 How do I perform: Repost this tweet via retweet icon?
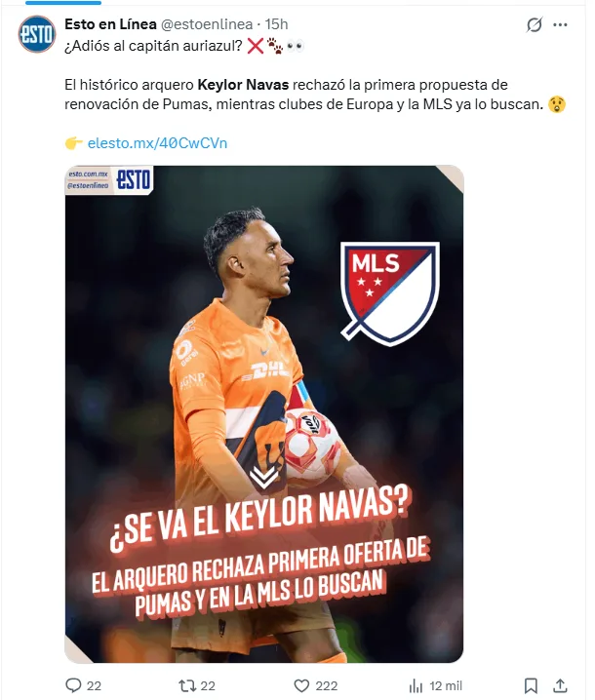[186, 685]
